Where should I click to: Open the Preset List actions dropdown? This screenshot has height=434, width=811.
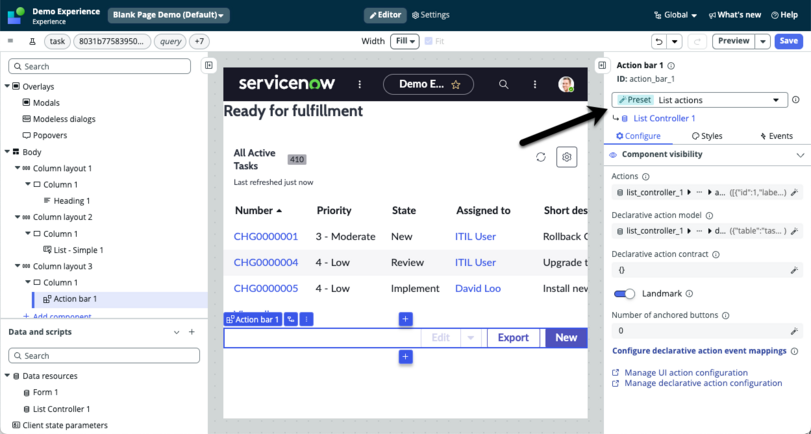(699, 100)
